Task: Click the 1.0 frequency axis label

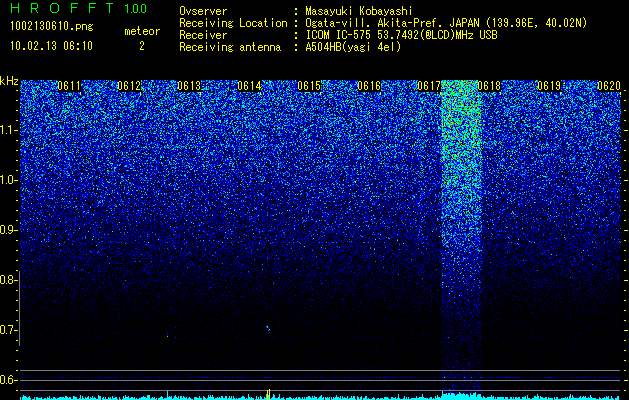Action: (x=8, y=180)
